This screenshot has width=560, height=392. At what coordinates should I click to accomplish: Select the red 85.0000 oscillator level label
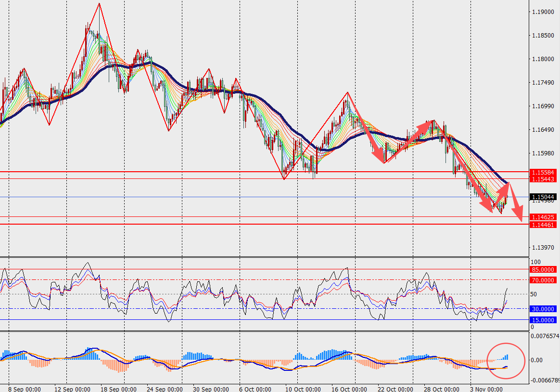point(543,270)
